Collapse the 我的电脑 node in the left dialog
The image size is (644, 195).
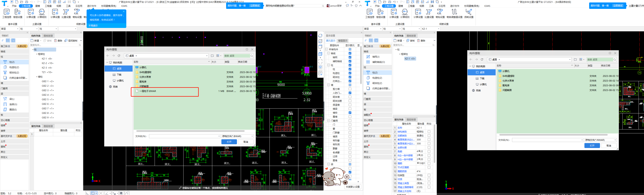tap(107, 62)
